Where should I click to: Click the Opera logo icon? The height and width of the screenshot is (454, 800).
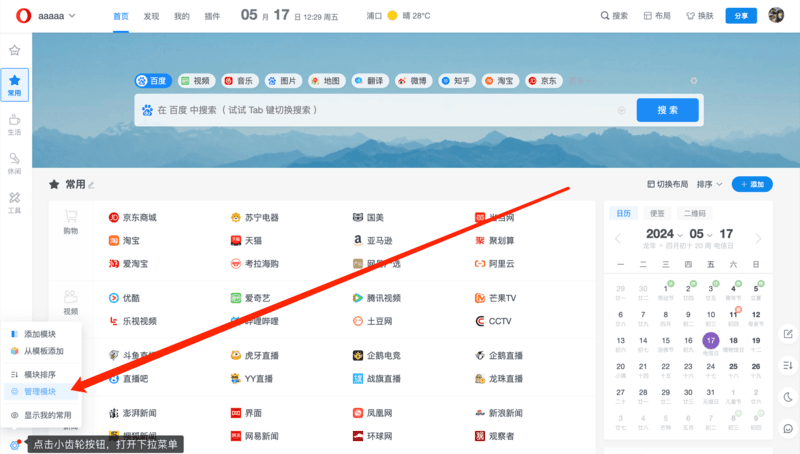pyautogui.click(x=23, y=16)
